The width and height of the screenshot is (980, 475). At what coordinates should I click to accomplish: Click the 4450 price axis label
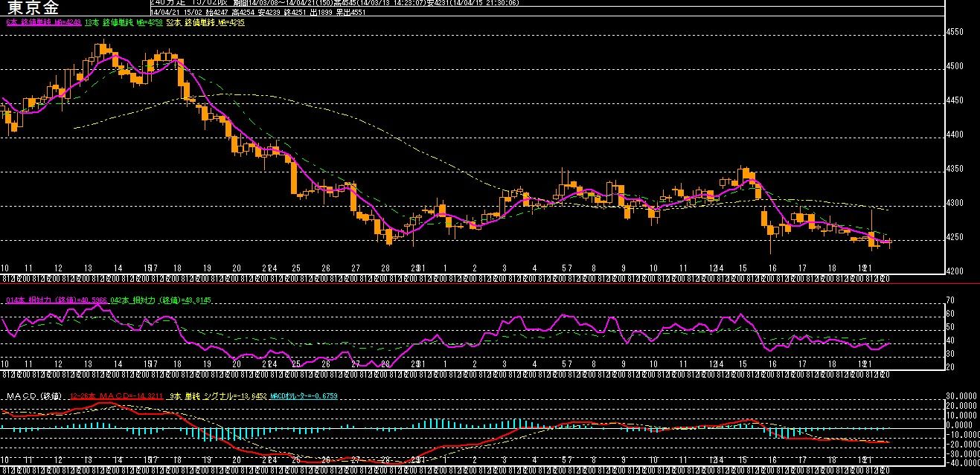pos(954,101)
